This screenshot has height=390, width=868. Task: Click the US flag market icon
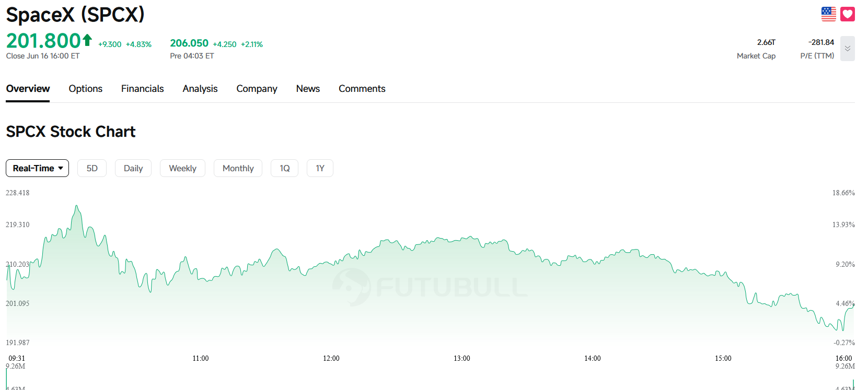pyautogui.click(x=828, y=14)
